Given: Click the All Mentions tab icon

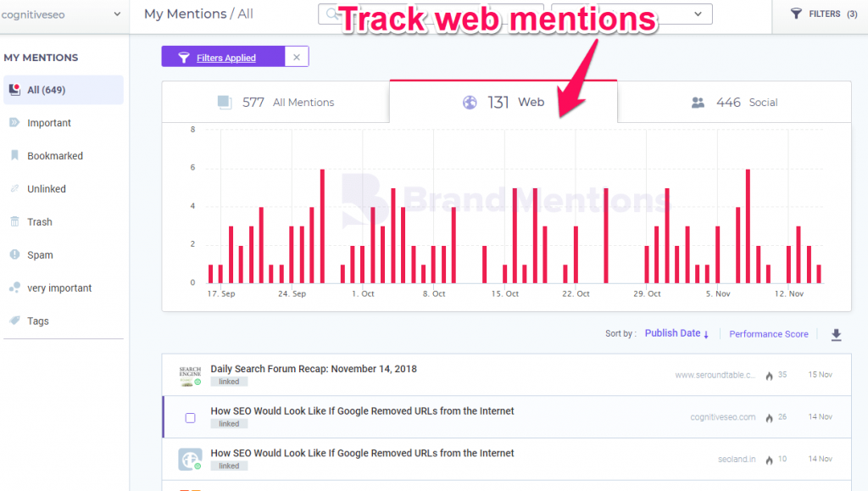Looking at the screenshot, I should pyautogui.click(x=225, y=103).
